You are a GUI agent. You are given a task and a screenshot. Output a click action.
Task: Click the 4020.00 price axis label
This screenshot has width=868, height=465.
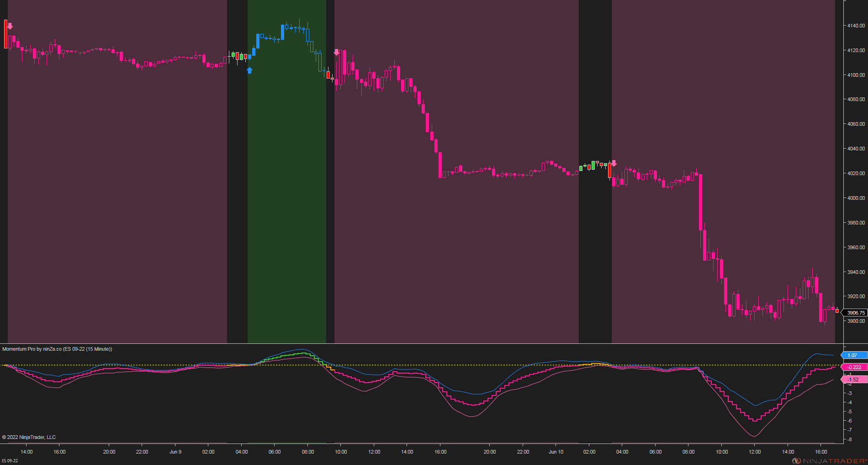[856, 173]
